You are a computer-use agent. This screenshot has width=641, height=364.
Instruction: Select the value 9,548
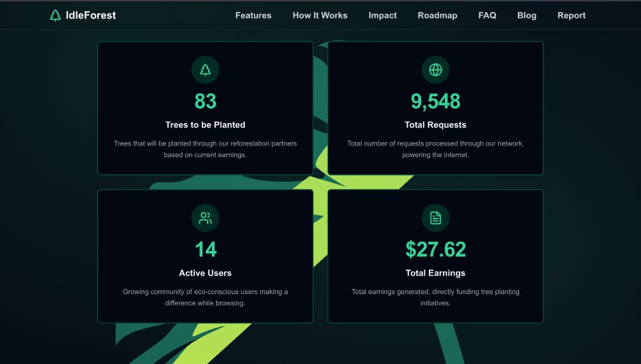pyautogui.click(x=435, y=102)
